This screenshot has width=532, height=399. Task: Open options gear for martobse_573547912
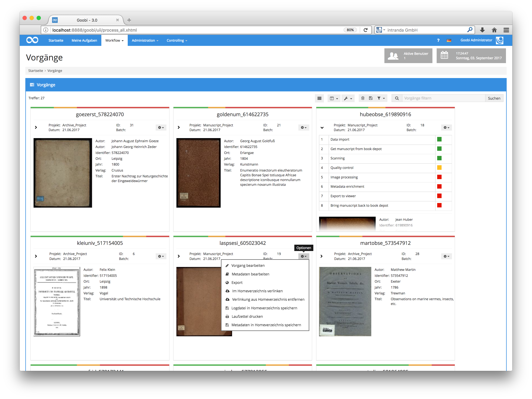(x=447, y=256)
